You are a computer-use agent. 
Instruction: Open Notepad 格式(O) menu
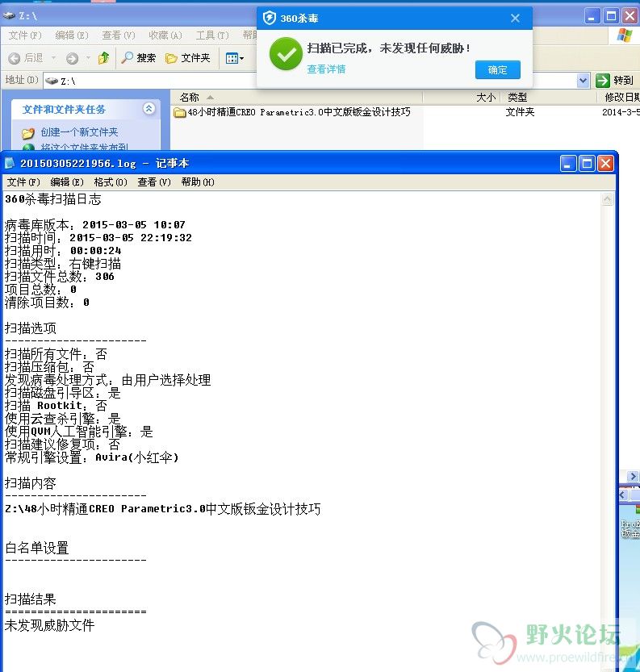(111, 182)
